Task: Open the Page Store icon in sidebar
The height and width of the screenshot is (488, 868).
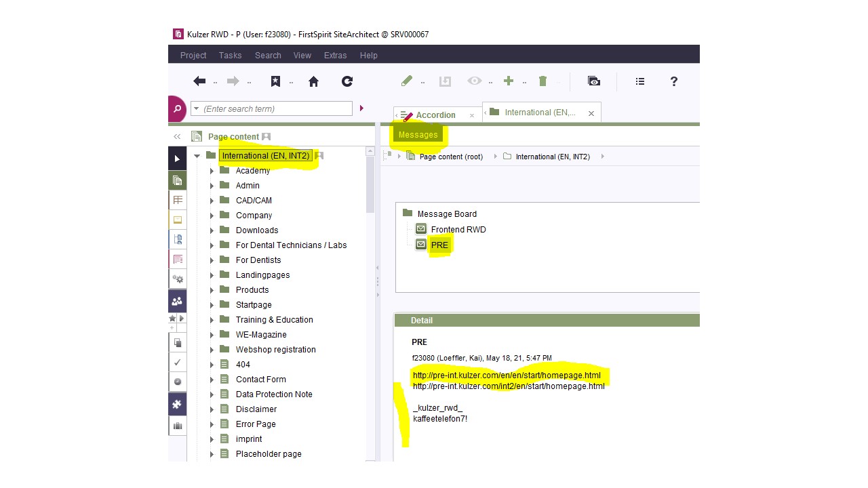Action: tap(178, 180)
